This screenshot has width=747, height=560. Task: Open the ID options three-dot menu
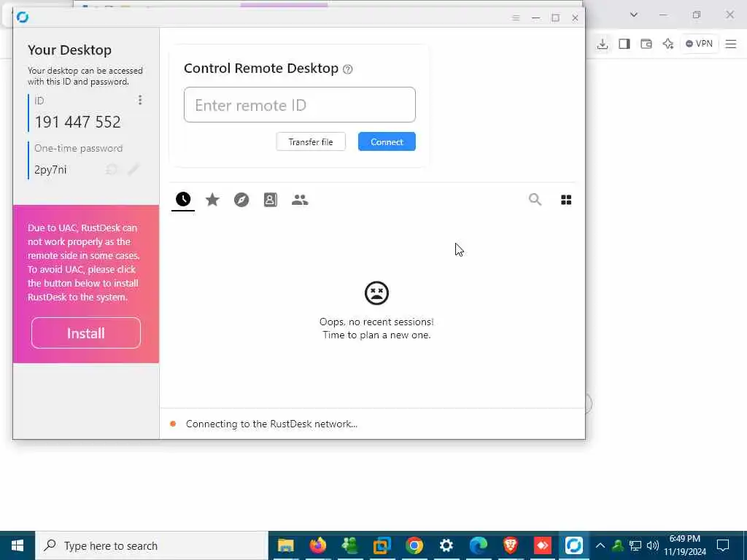[139, 100]
